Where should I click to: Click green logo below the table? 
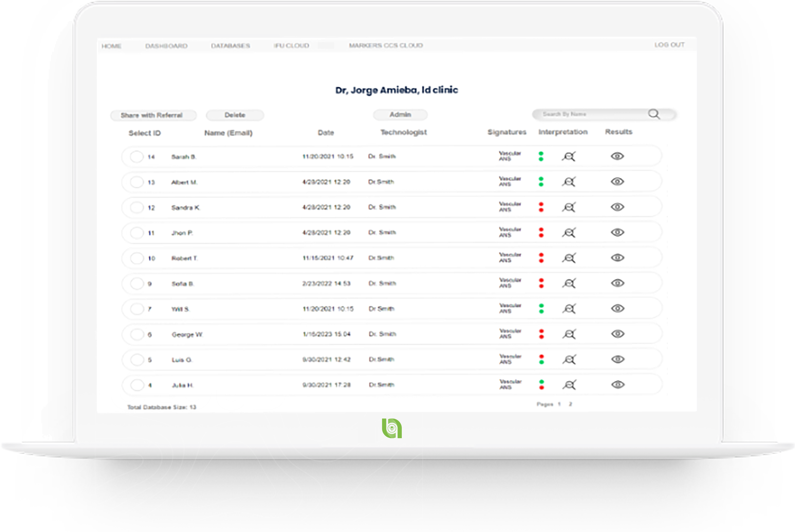coord(392,428)
